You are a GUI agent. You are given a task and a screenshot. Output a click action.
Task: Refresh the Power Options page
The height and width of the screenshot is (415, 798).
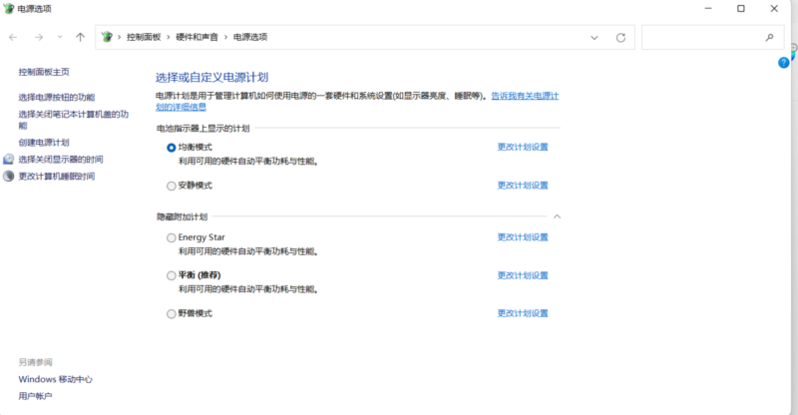[620, 37]
